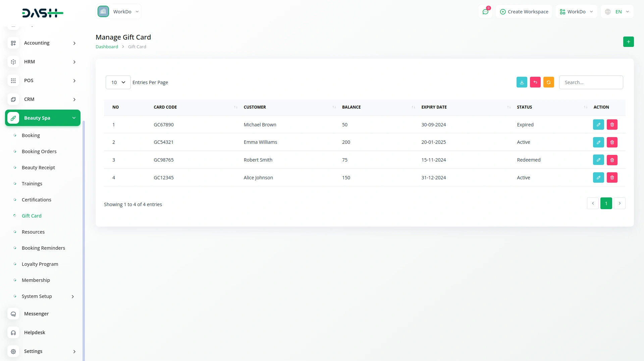Viewport: 644px width, 361px height.
Task: Click the orange refresh icon
Action: 548,82
